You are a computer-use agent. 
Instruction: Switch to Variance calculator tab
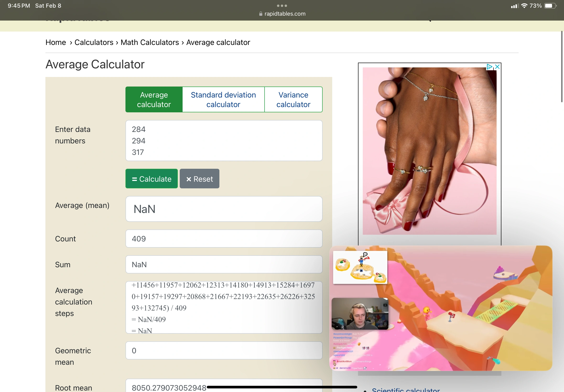click(293, 99)
